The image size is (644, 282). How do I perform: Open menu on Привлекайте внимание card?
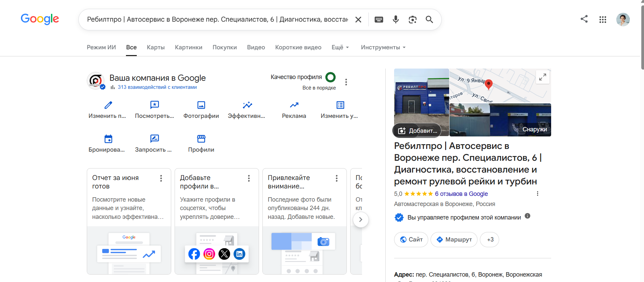point(337,178)
